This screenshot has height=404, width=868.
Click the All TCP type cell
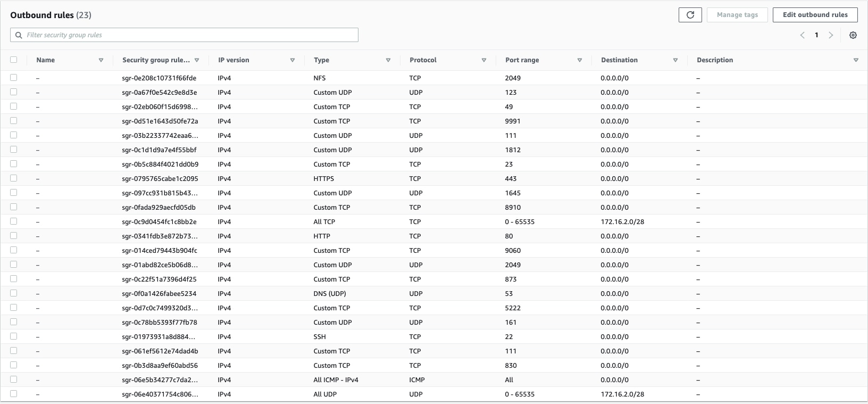click(324, 222)
